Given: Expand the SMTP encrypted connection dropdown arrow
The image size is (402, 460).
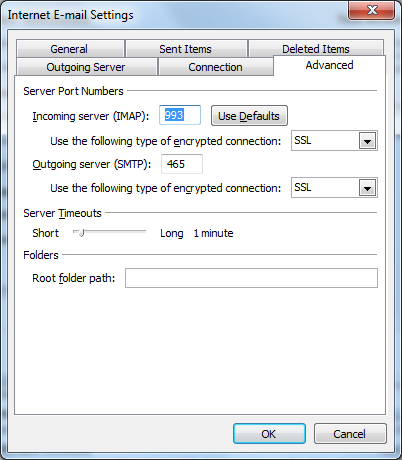Looking at the screenshot, I should pyautogui.click(x=367, y=188).
